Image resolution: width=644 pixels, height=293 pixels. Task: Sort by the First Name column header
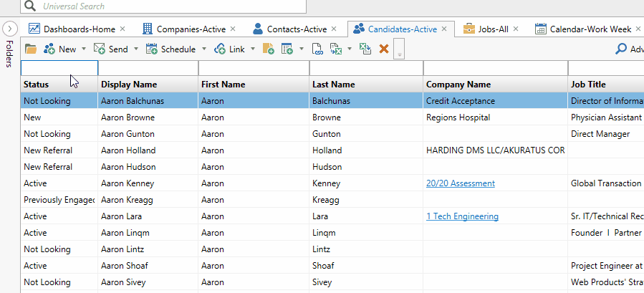pos(254,85)
